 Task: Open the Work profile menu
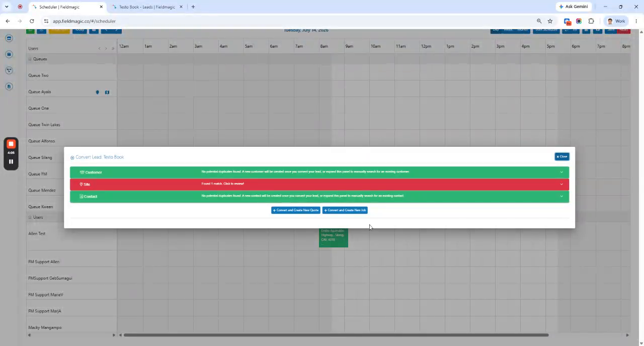click(x=616, y=21)
